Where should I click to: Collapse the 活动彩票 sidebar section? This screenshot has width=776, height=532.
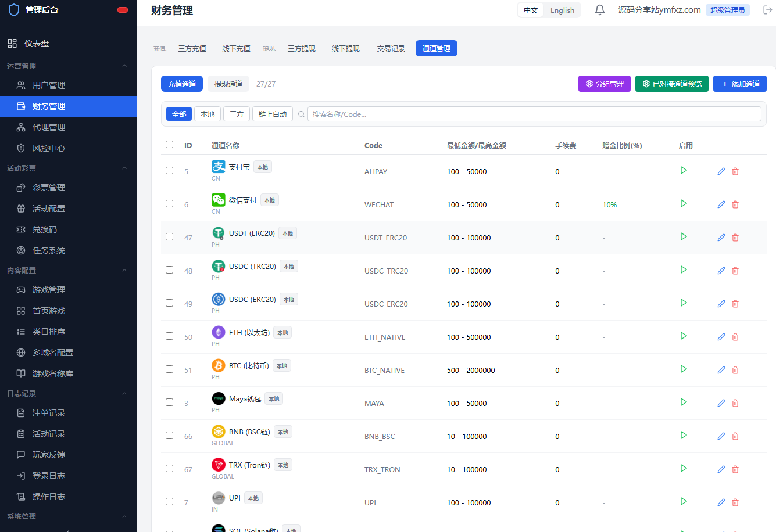124,168
